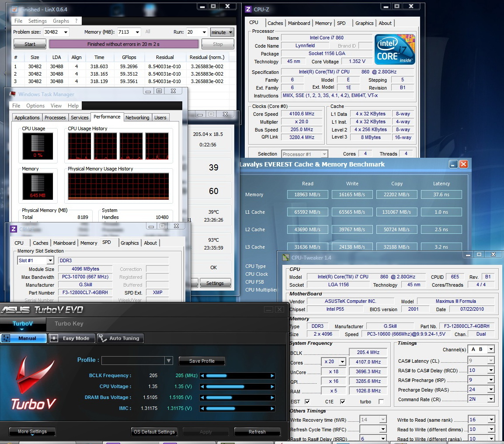Select the Easy Mode icon in TurboV EVO
Screen dimensions: 504x444
(x=54, y=338)
